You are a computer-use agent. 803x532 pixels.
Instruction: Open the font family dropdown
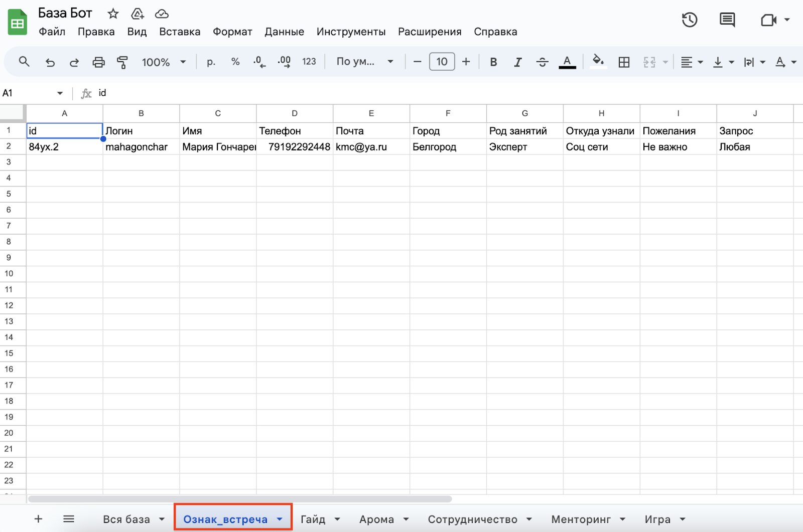[x=364, y=62]
